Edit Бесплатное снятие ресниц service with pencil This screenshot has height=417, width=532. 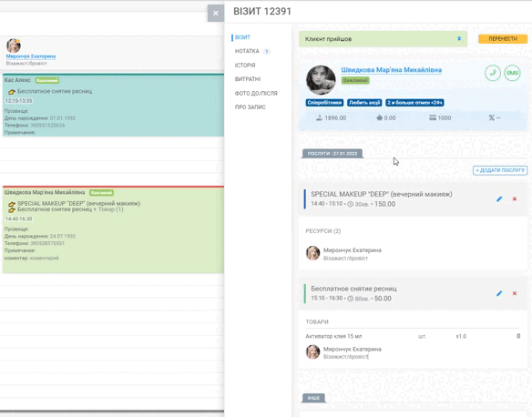click(x=499, y=293)
